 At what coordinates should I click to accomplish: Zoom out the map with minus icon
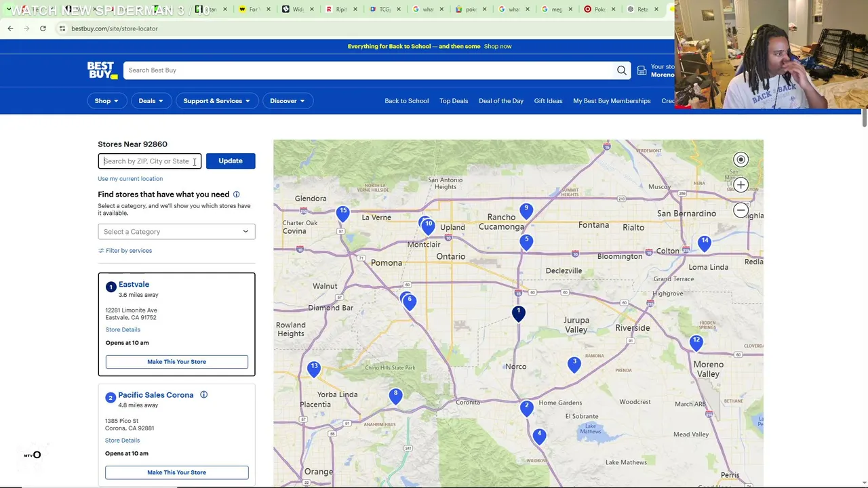(x=741, y=210)
